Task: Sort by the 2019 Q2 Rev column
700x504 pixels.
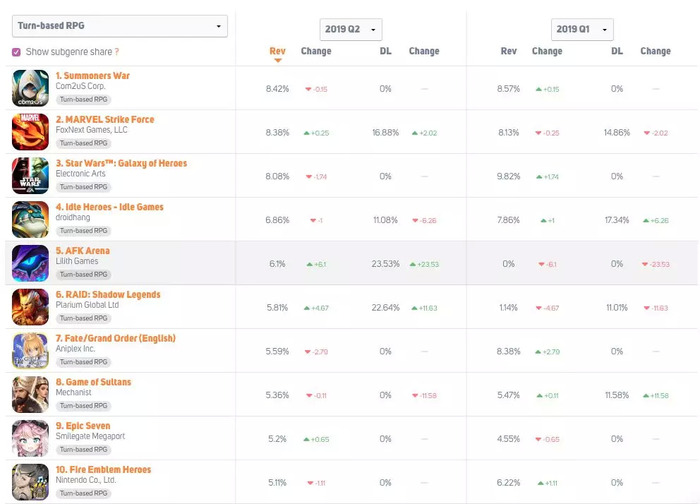Action: [x=277, y=51]
